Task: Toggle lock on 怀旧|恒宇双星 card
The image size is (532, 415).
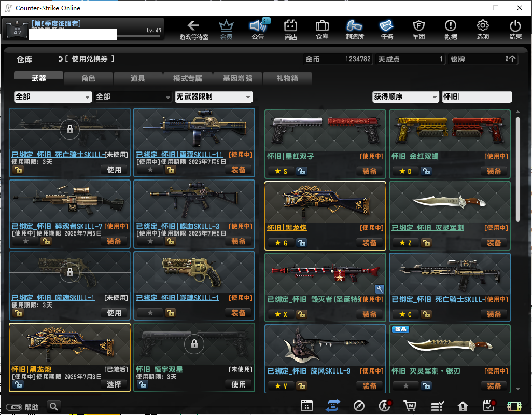Action: (143, 384)
